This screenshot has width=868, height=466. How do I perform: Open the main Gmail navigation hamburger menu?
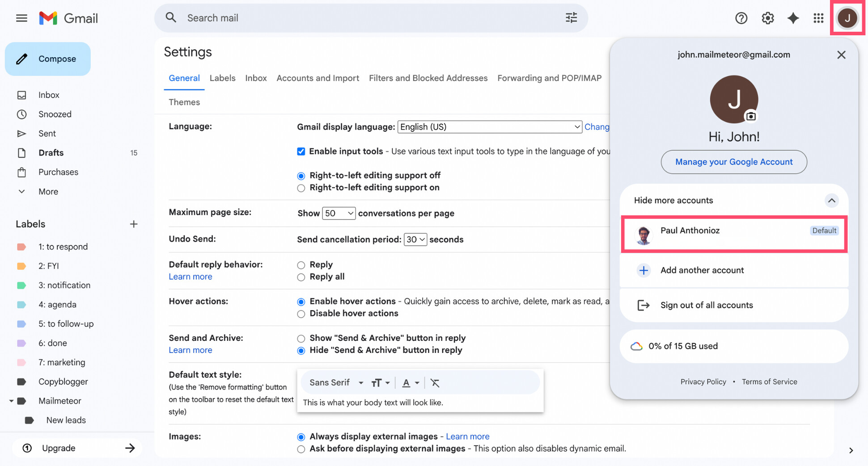coord(21,18)
